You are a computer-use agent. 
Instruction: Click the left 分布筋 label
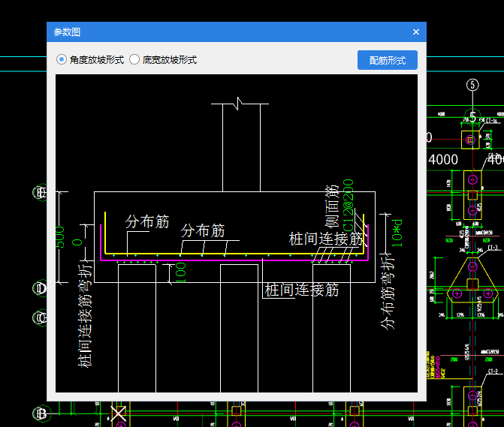tap(147, 222)
